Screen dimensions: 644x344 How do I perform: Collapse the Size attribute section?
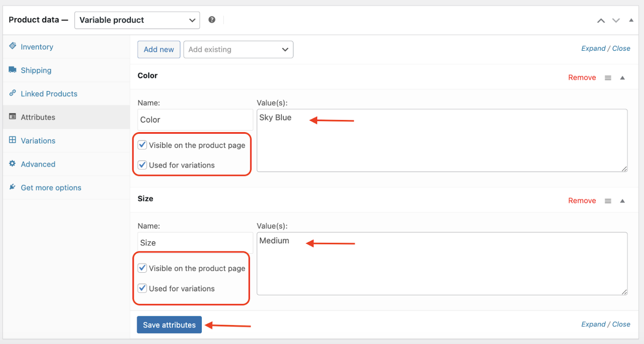622,201
